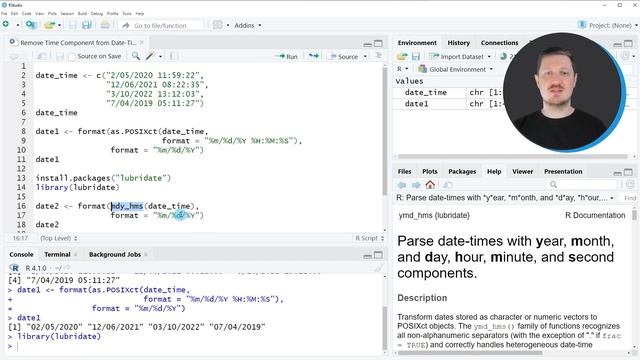Image resolution: width=640 pixels, height=360 pixels.
Task: Click the Compile Report notebook icon
Action: (173, 56)
